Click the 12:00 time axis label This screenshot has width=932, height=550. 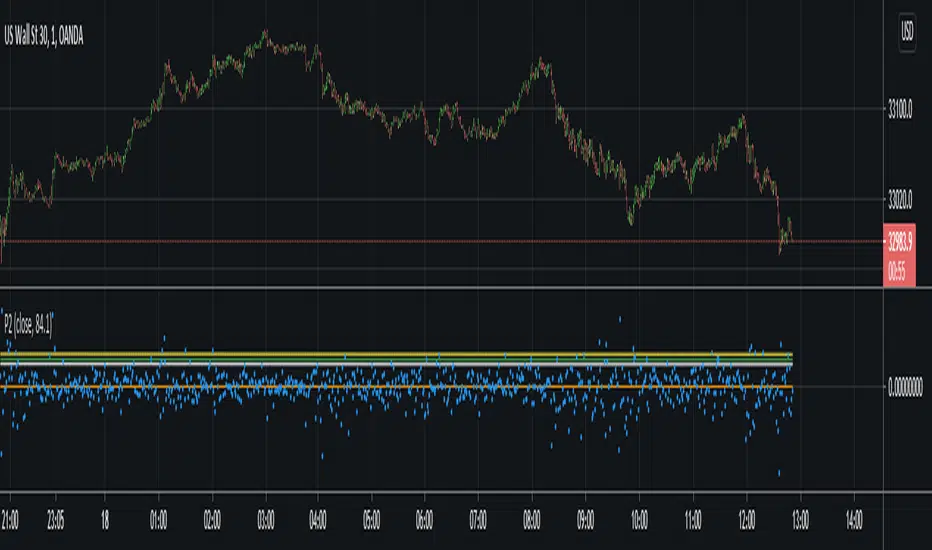pos(746,521)
